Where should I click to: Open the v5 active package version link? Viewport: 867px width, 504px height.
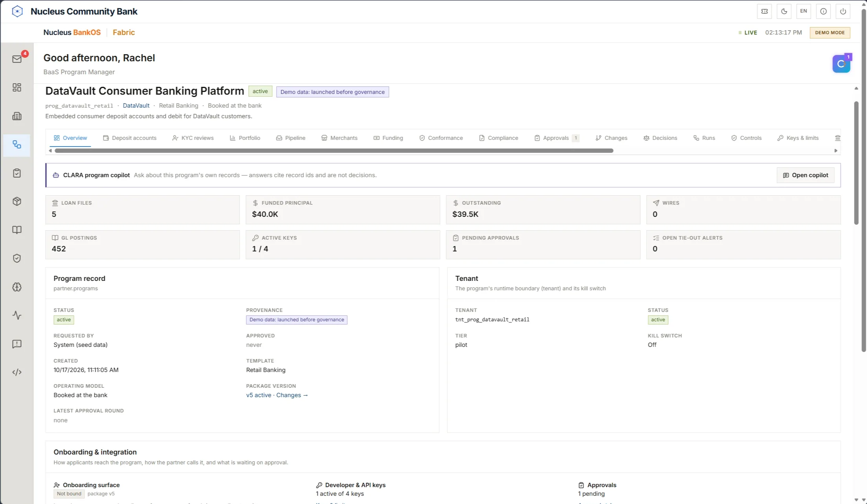[258, 395]
